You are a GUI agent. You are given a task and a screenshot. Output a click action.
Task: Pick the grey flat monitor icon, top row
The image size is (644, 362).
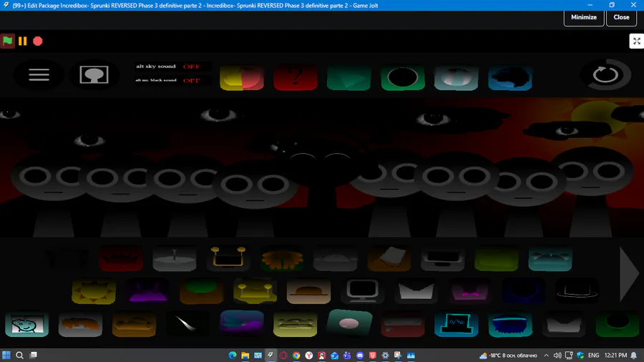tap(443, 258)
